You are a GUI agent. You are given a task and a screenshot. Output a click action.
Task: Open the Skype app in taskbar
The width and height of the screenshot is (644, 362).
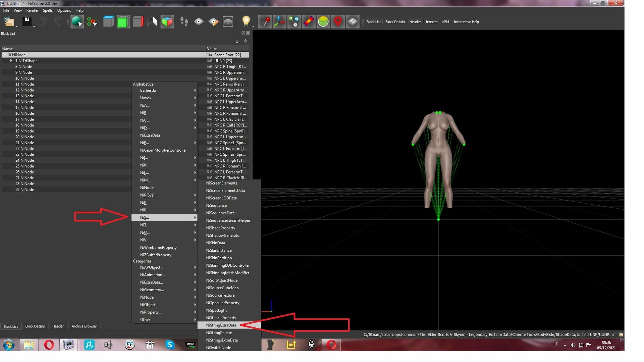coord(170,345)
